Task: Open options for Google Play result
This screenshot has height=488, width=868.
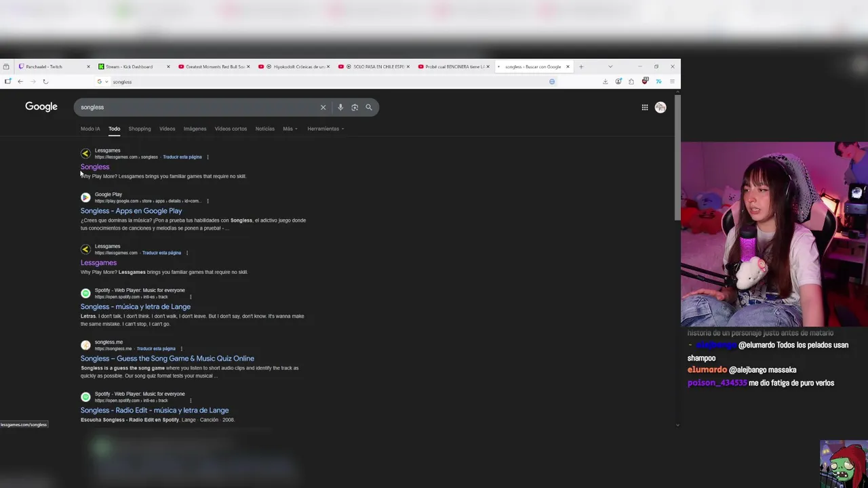Action: click(x=208, y=201)
